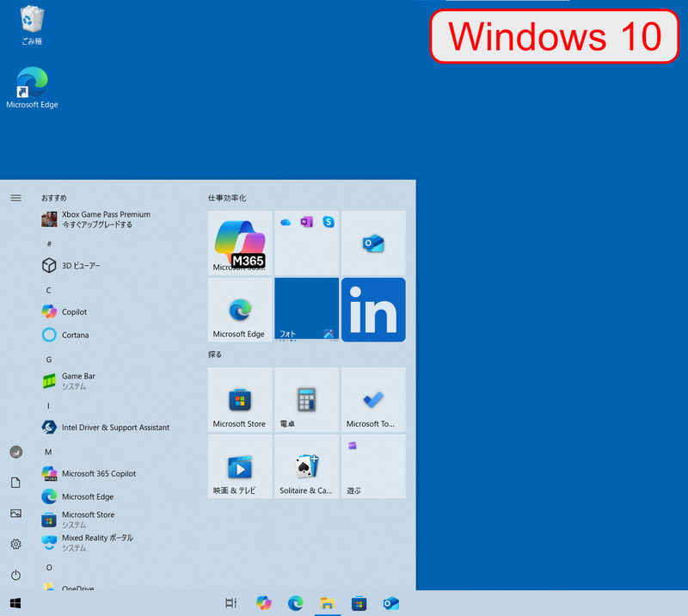The image size is (688, 616).
Task: Open Mixed Reality ポータル app
Action: pos(88,543)
